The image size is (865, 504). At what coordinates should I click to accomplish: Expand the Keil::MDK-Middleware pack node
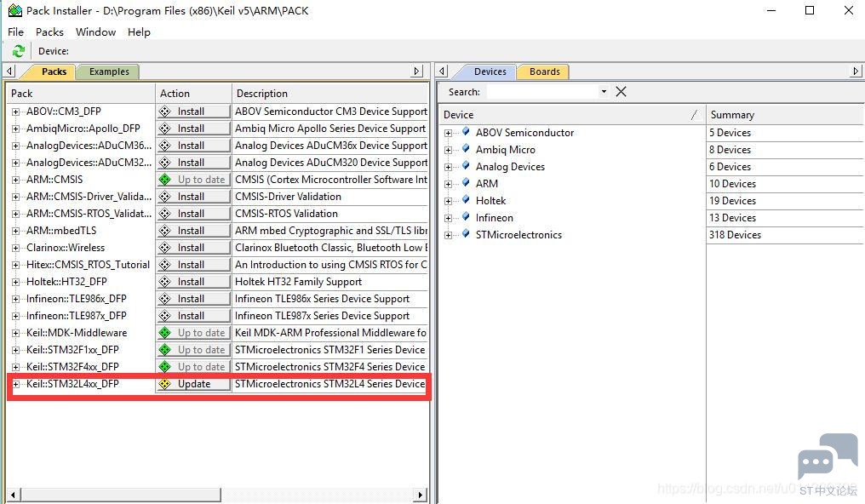pos(15,333)
